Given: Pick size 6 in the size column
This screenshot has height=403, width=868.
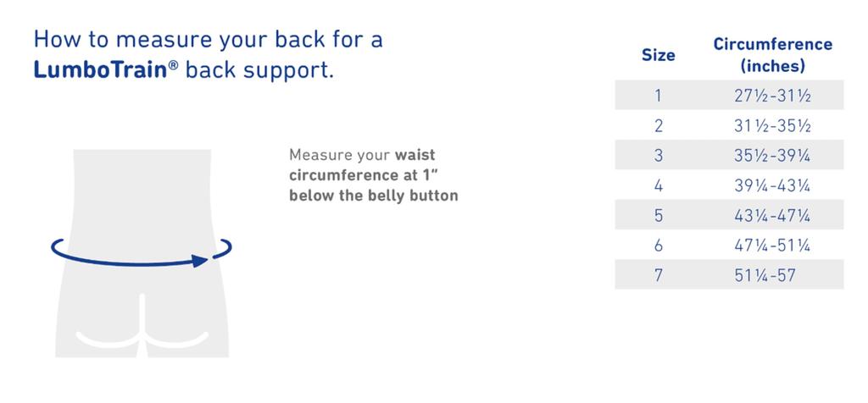Looking at the screenshot, I should click(x=658, y=246).
